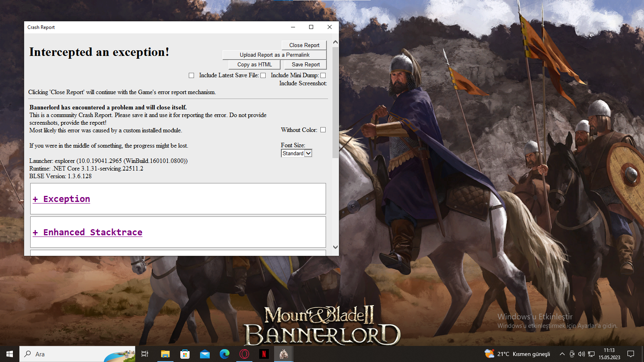This screenshot has height=362, width=644.
Task: Switch to Opera browser in the taskbar
Action: coord(244,354)
